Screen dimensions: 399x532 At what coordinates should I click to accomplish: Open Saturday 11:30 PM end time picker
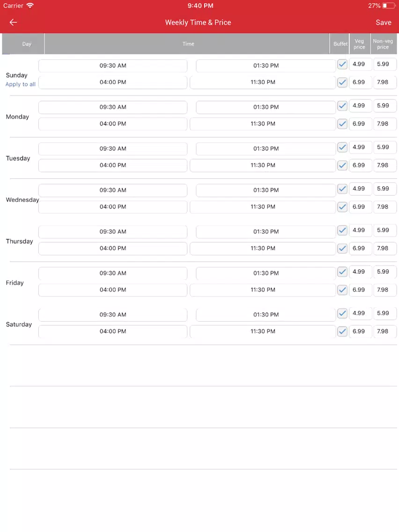tap(263, 332)
